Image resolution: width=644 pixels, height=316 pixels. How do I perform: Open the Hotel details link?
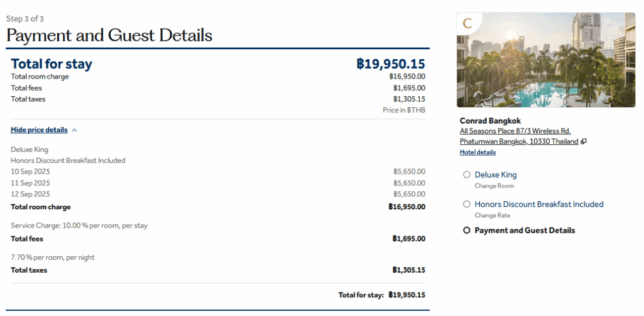[478, 152]
